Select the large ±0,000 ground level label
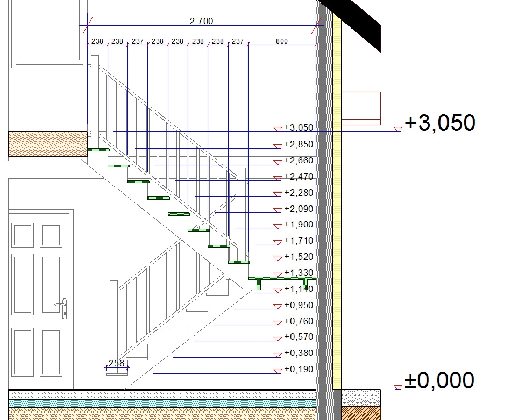518x420 pixels. (x=439, y=380)
